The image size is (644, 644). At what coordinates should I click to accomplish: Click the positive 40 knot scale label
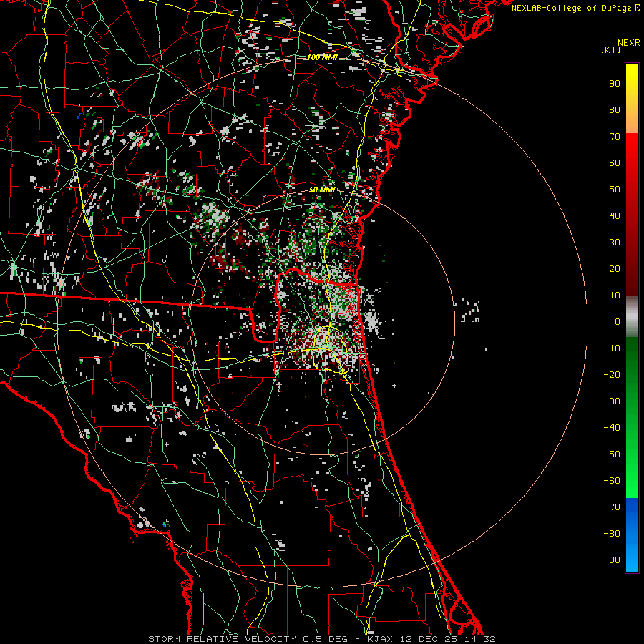pos(615,216)
